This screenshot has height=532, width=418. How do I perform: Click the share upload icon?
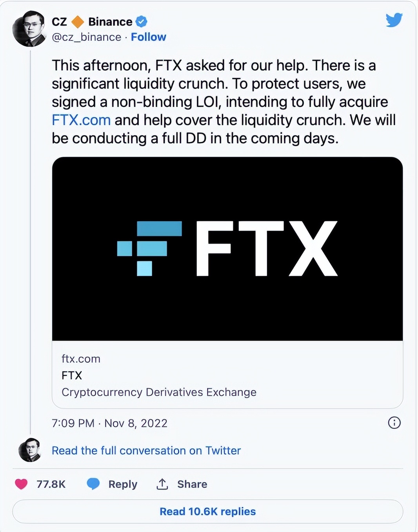coord(162,483)
